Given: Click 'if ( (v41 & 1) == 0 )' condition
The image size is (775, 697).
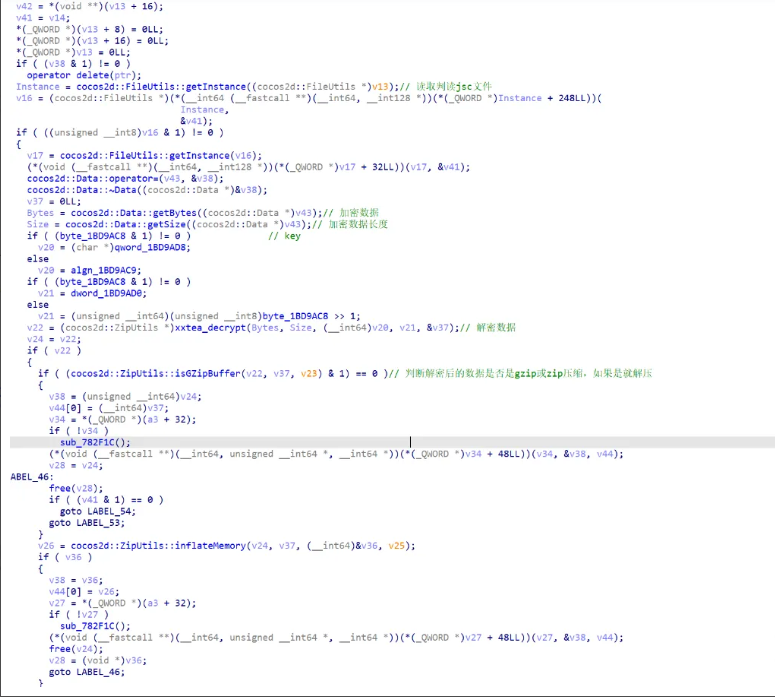Looking at the screenshot, I should click(x=106, y=500).
